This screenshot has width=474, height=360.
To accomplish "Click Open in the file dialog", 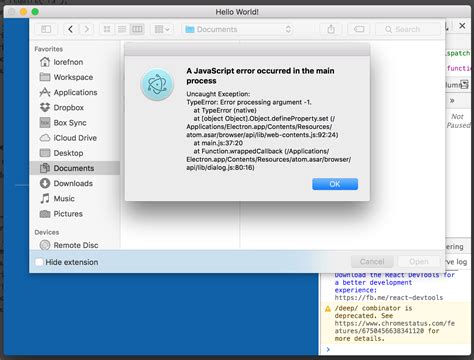I will [x=419, y=262].
